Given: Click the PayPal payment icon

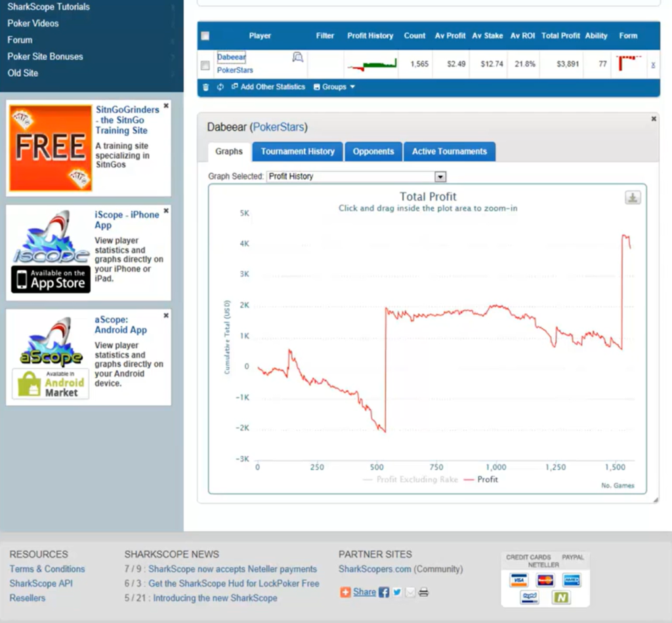Looking at the screenshot, I should (530, 597).
